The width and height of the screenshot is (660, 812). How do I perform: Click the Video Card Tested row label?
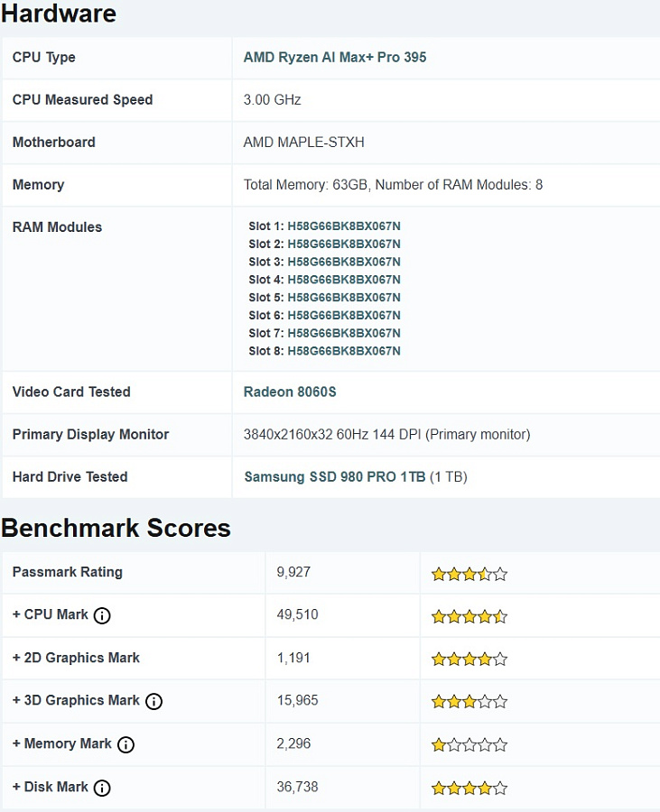tap(71, 392)
